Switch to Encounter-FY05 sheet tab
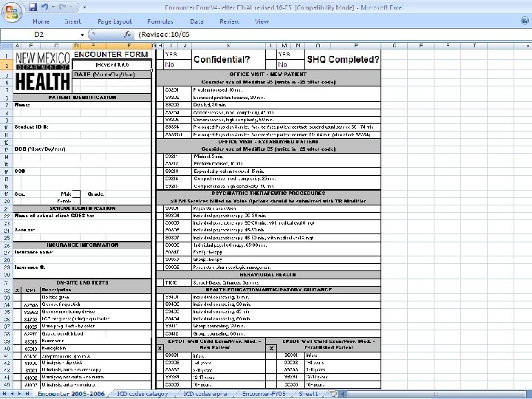532x399 pixels. click(x=264, y=394)
